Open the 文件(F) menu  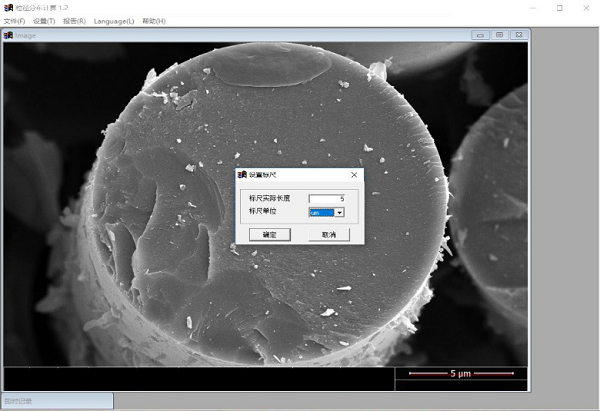pos(14,21)
